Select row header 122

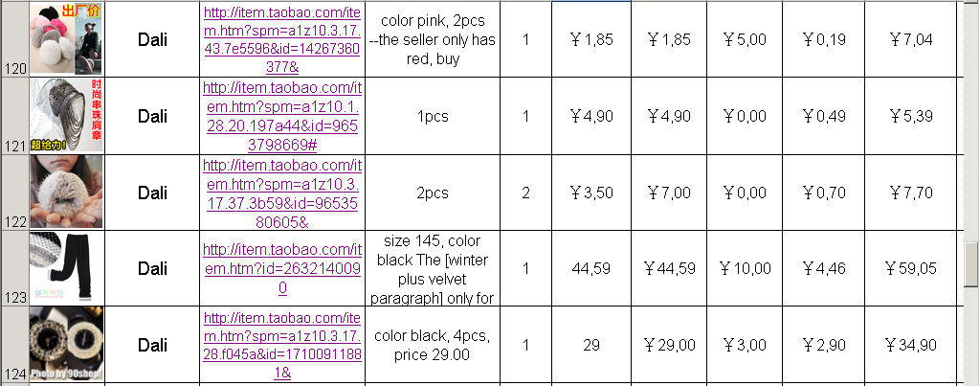tap(13, 193)
